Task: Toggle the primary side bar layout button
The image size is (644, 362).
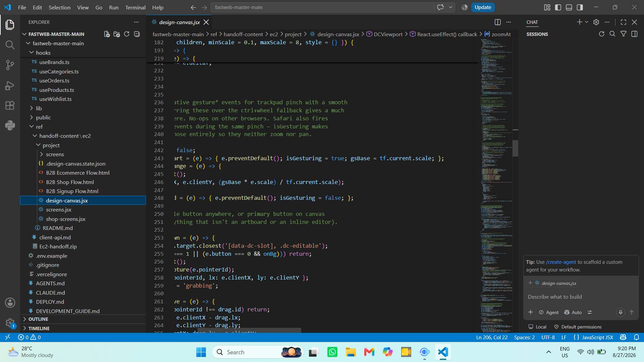Action: [x=558, y=7]
